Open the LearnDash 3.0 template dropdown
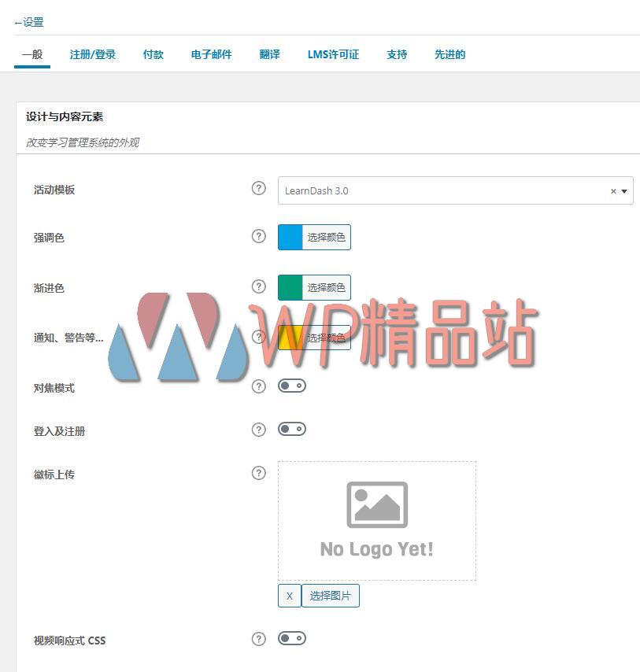 coord(623,190)
